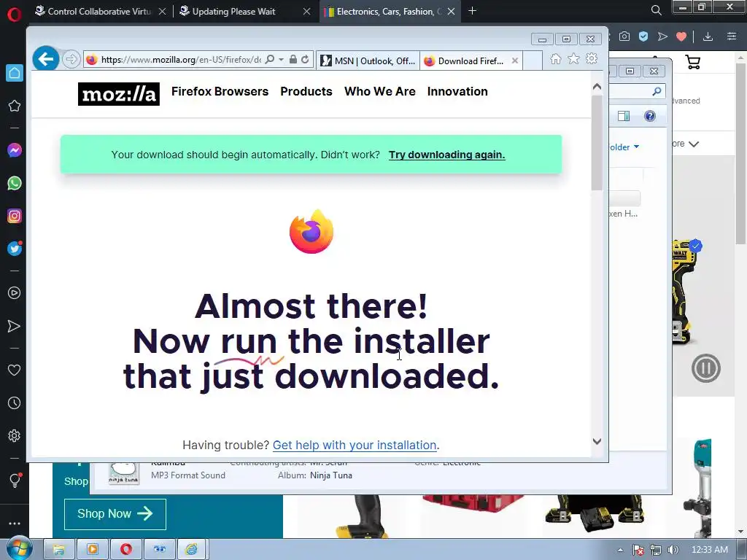Image resolution: width=747 pixels, height=560 pixels.
Task: Open Opera player icon in sidebar
Action: [x=15, y=293]
